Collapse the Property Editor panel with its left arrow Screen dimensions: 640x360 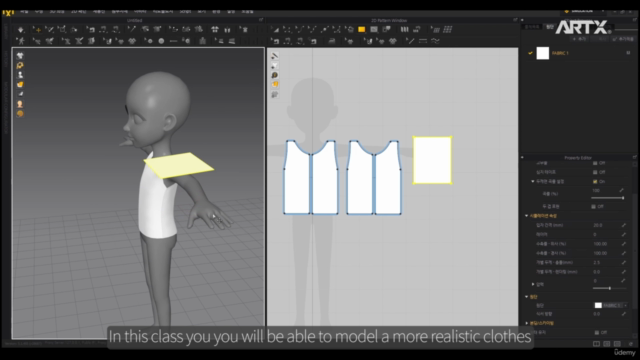522,158
